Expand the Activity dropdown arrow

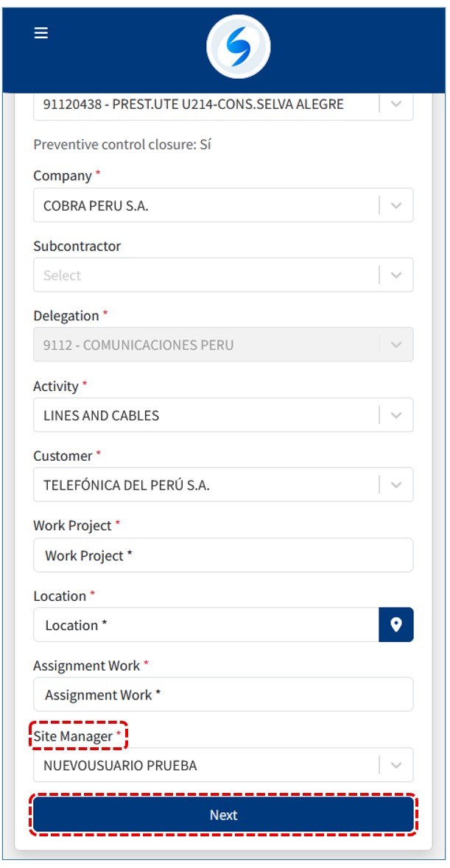(396, 415)
